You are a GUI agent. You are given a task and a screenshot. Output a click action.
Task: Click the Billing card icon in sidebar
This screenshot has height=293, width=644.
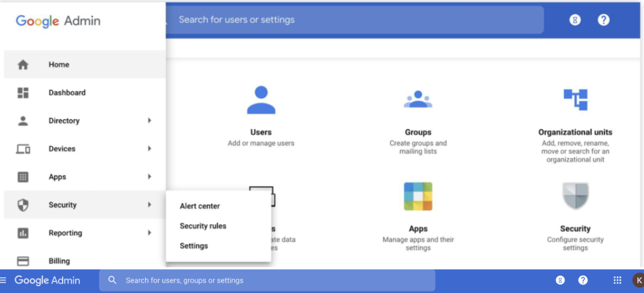[23, 261]
